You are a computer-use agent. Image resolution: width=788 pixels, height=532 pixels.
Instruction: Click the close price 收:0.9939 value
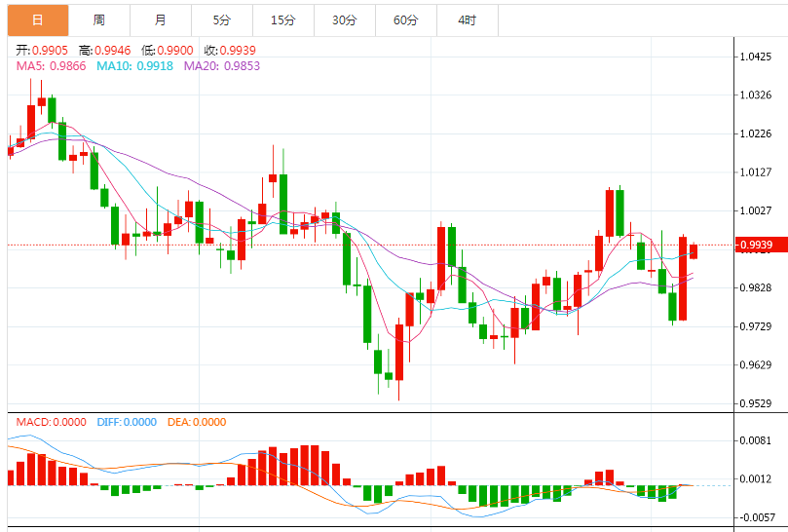(x=230, y=51)
